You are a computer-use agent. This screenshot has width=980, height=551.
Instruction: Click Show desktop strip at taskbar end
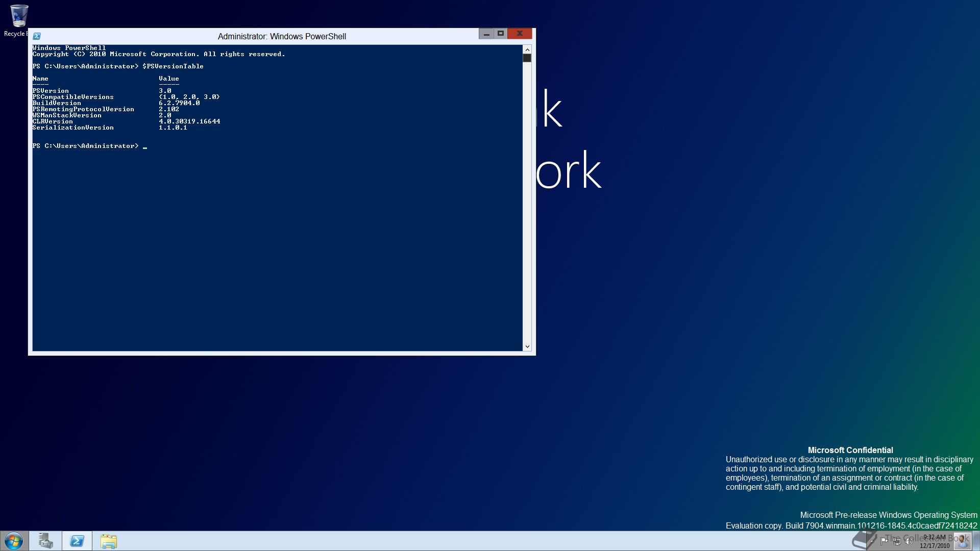tap(976, 541)
